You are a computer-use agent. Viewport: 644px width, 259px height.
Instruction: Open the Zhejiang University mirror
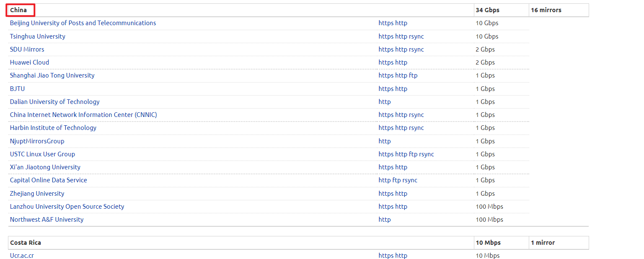pyautogui.click(x=37, y=194)
